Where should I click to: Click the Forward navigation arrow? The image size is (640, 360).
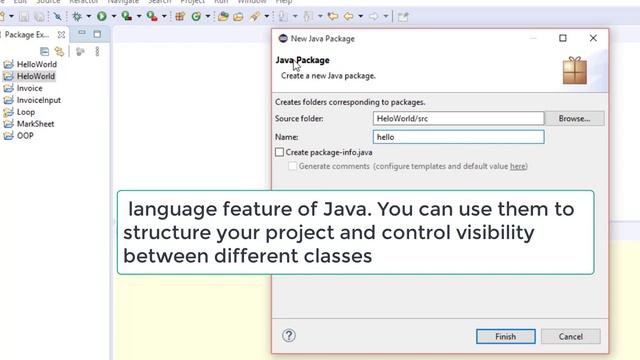tap(373, 16)
